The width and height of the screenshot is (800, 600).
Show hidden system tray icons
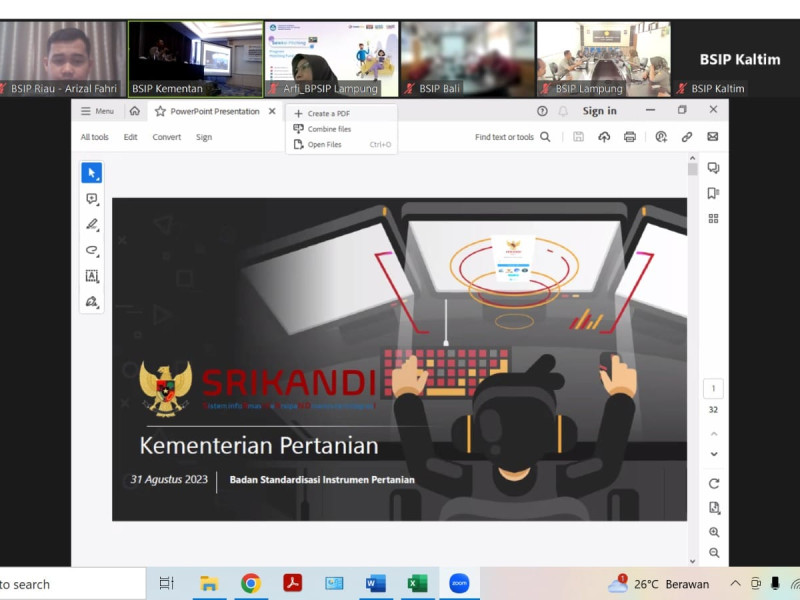[x=735, y=584]
